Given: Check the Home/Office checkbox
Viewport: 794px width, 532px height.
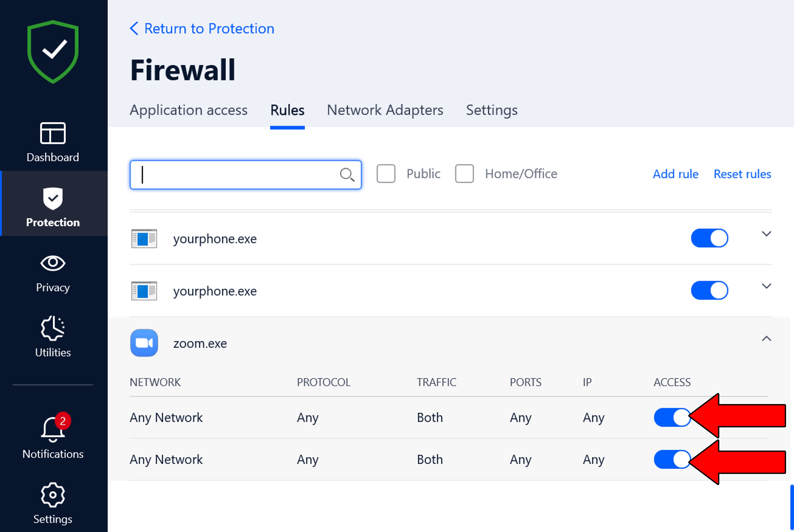Looking at the screenshot, I should coord(464,174).
